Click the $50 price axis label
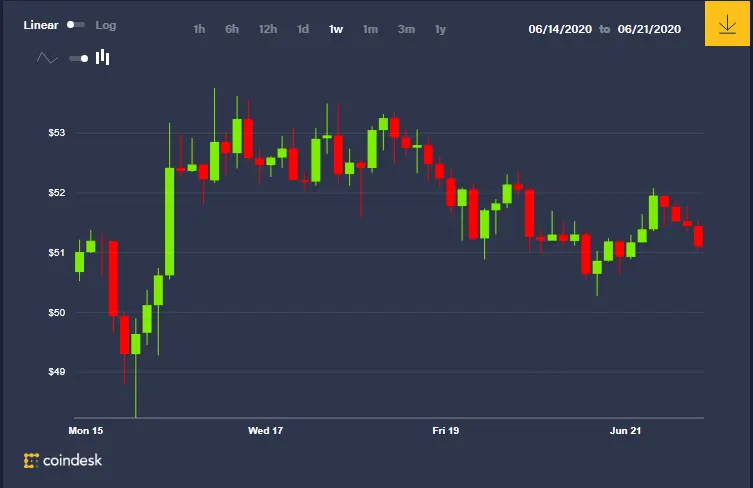Viewport: 753px width, 488px height. click(x=57, y=313)
